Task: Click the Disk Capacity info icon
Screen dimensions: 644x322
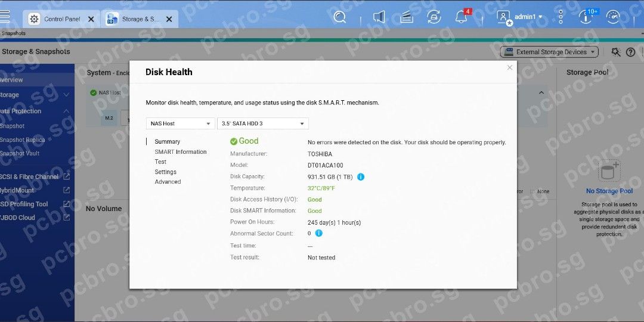Action: point(361,177)
